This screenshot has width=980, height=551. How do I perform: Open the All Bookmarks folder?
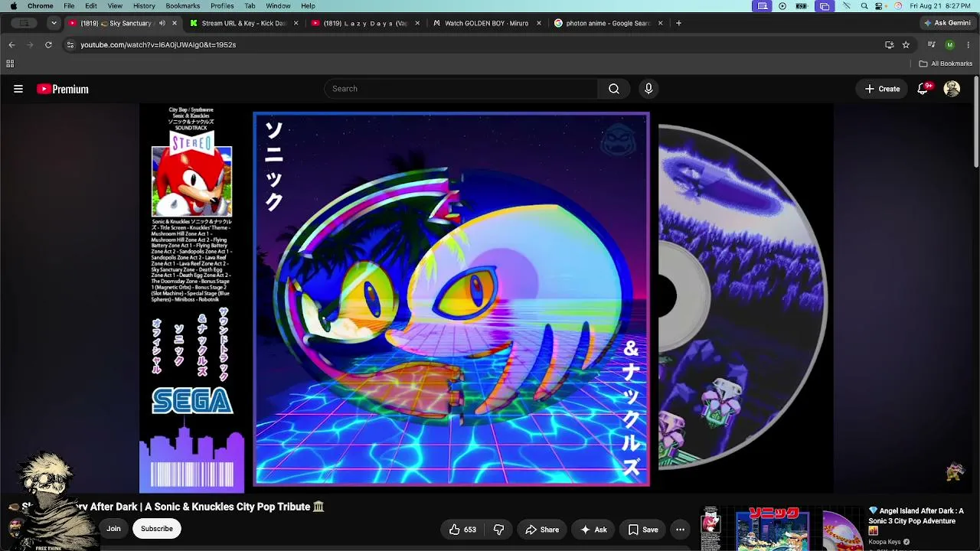coord(946,64)
